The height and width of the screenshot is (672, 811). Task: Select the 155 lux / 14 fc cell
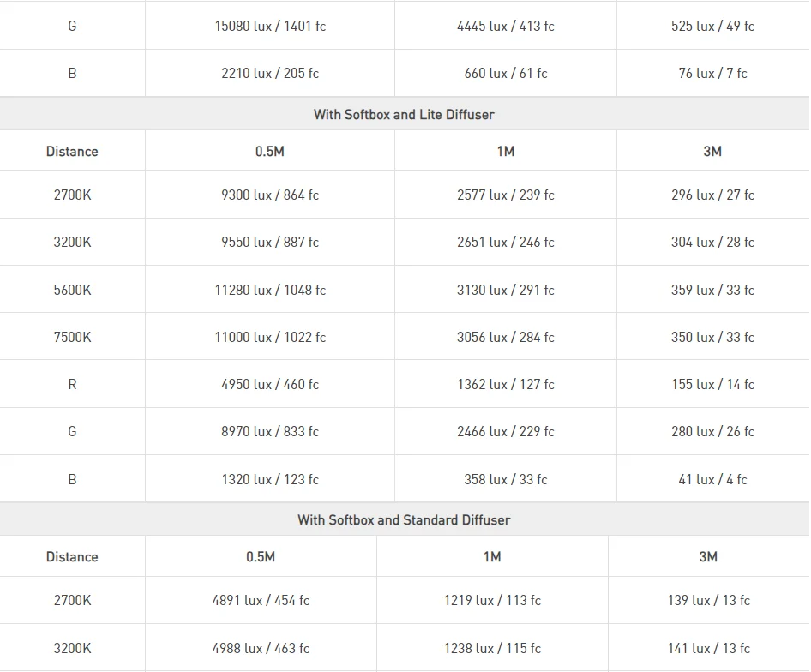712,384
